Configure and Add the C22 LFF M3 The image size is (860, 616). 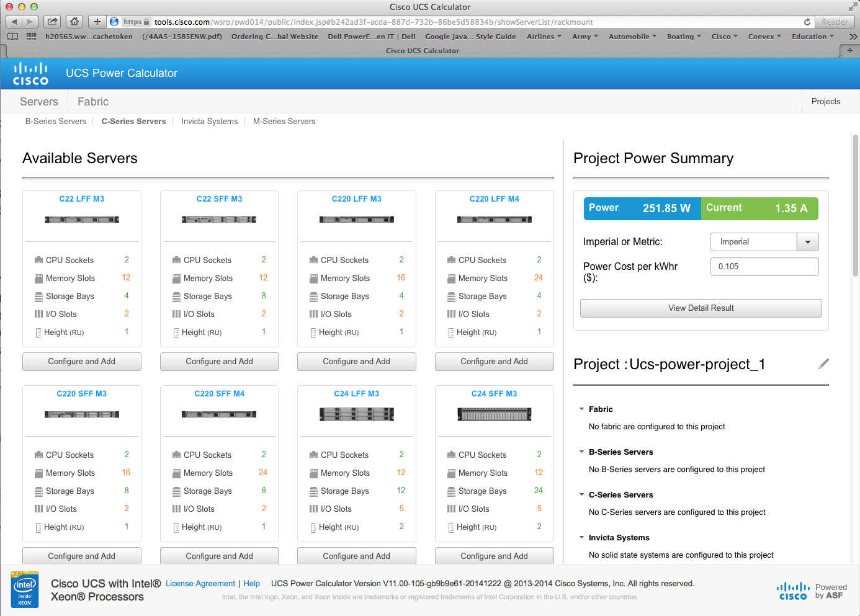[82, 362]
